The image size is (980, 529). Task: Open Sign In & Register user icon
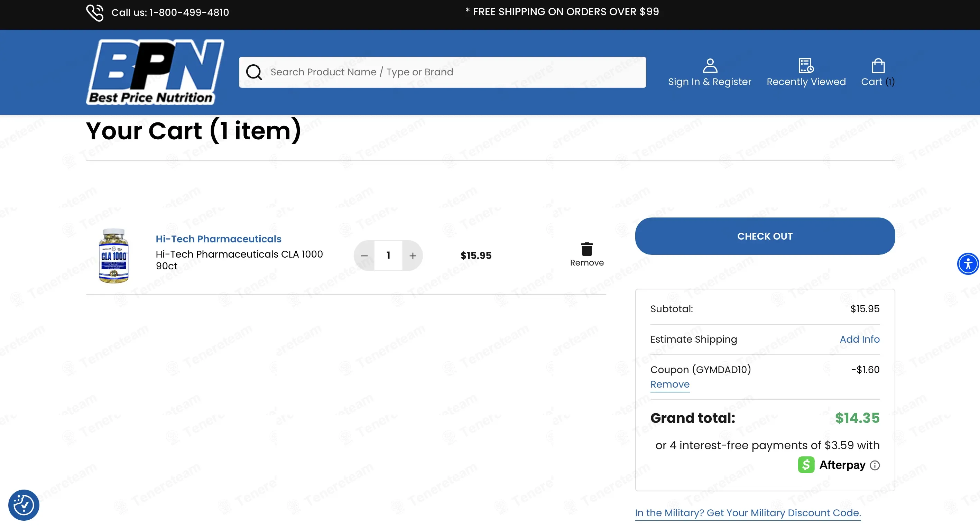coord(710,65)
